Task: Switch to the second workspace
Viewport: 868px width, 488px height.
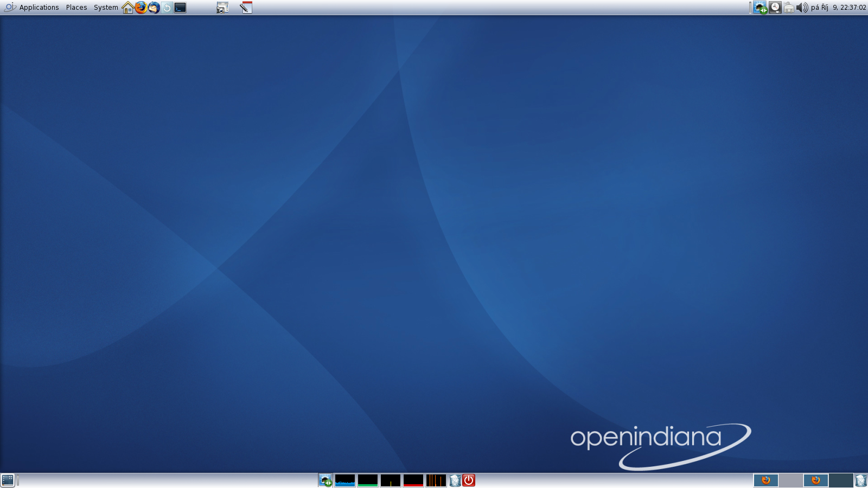Action: pos(791,480)
